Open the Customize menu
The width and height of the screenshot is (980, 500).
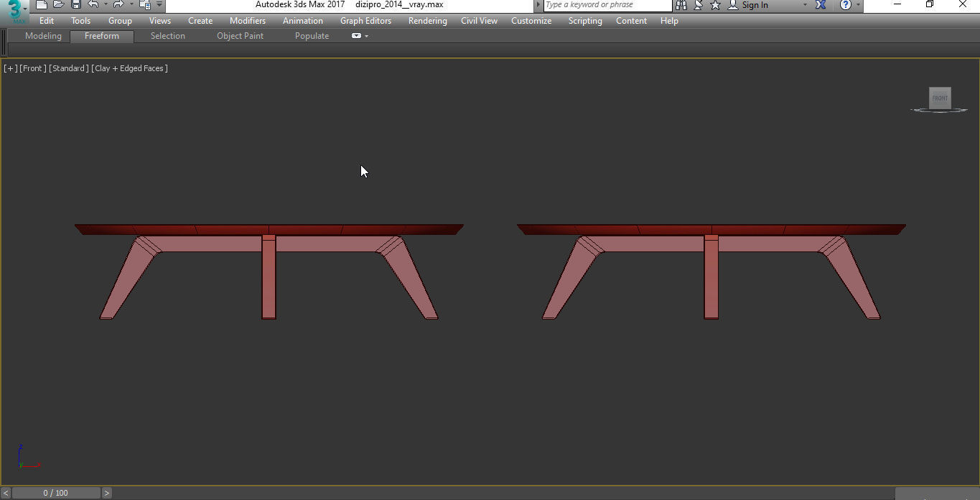(x=531, y=21)
